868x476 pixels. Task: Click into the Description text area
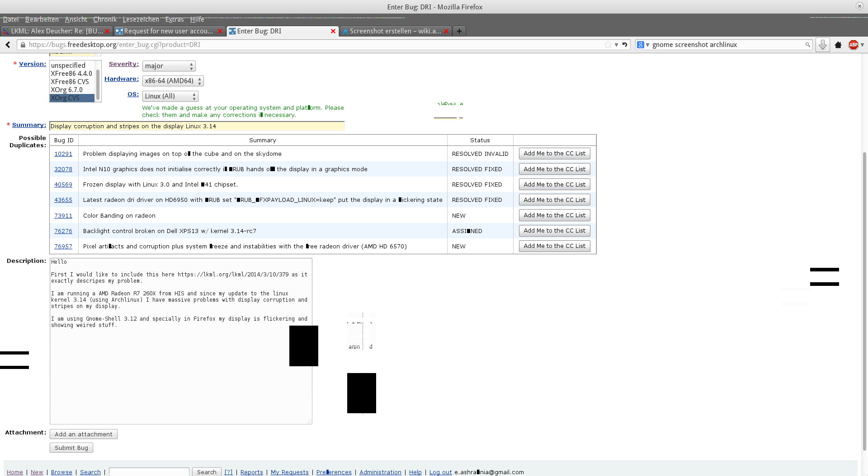tap(181, 341)
